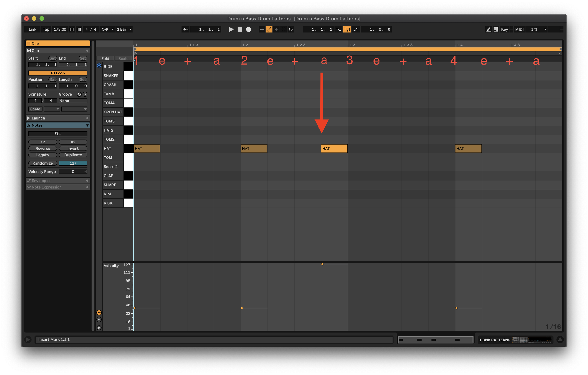Toggle the Computer MIDI Keyboard icon
Screen dimensions: 588x375
click(x=496, y=29)
